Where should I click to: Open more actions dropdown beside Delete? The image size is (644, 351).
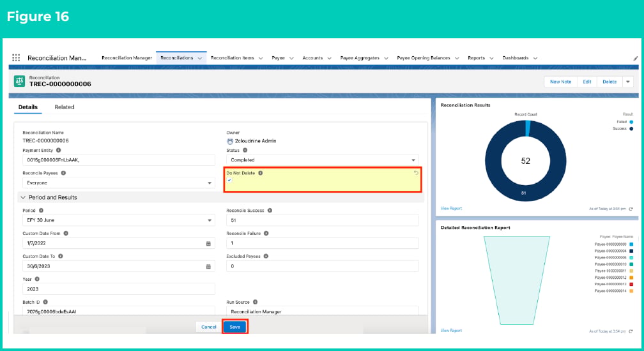pos(627,82)
